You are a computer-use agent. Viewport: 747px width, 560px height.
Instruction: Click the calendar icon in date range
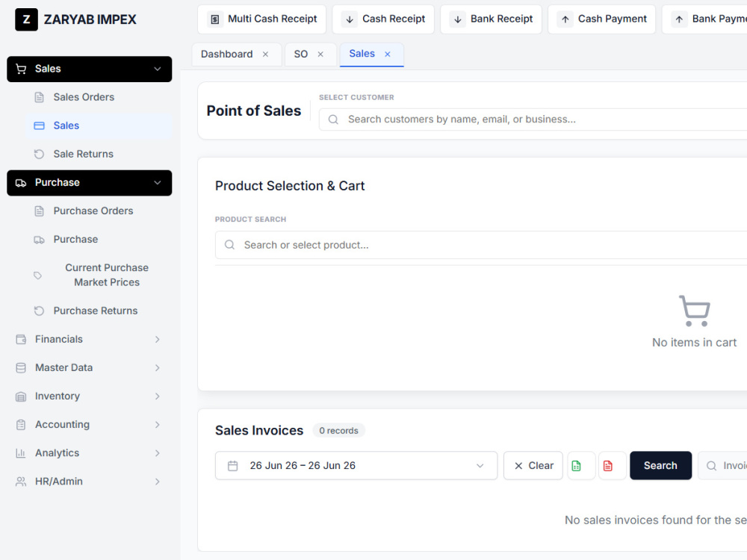coord(232,466)
